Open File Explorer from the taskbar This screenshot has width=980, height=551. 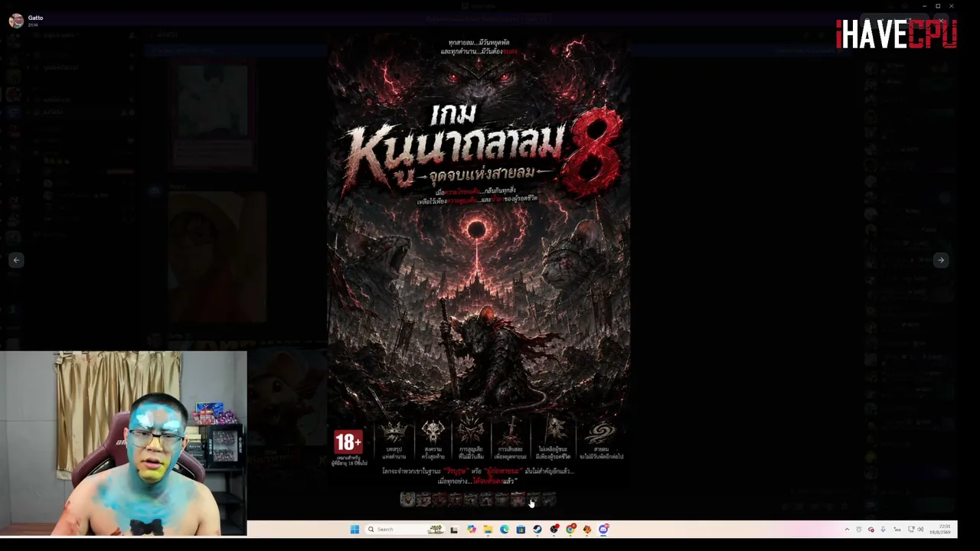click(488, 529)
